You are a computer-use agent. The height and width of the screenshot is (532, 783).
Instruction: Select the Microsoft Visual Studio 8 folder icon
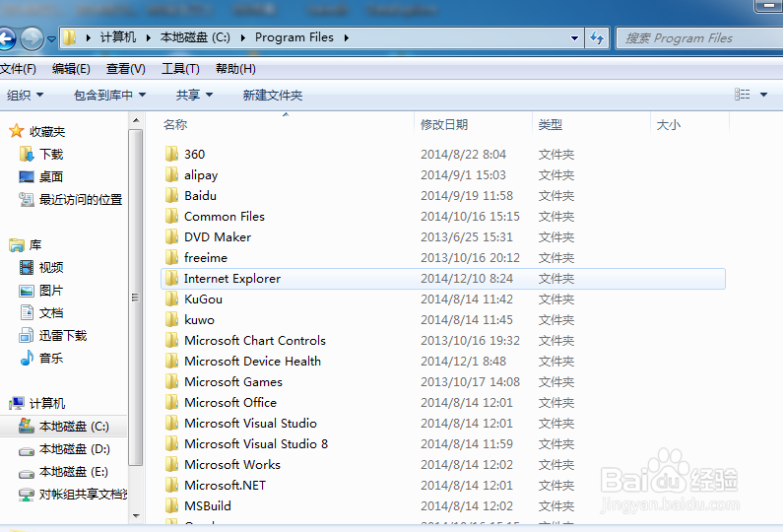[x=171, y=443]
